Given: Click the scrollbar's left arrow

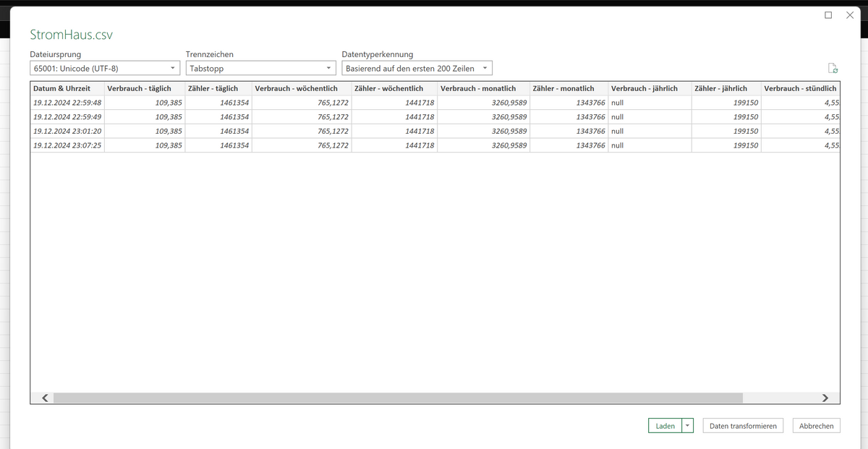Looking at the screenshot, I should coord(45,398).
